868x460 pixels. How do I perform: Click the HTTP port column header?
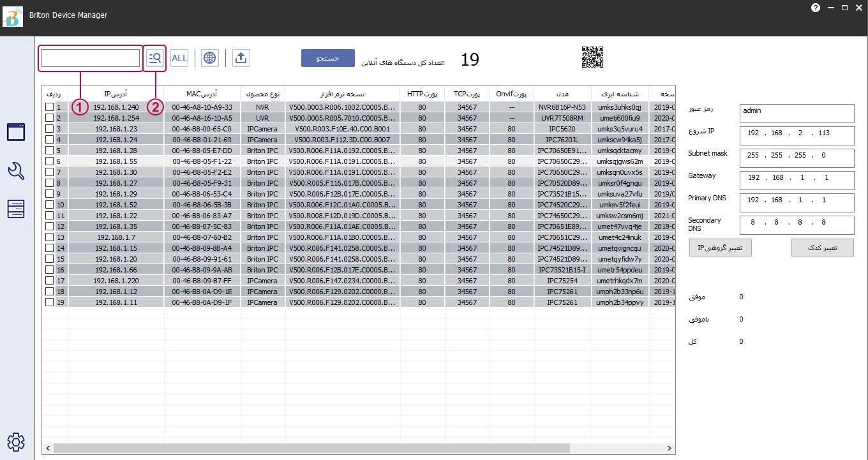[422, 94]
